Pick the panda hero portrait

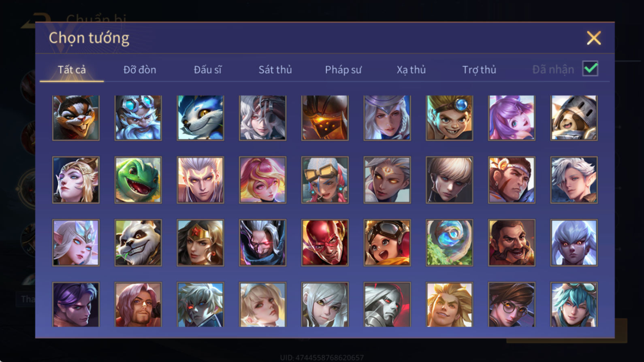(138, 243)
